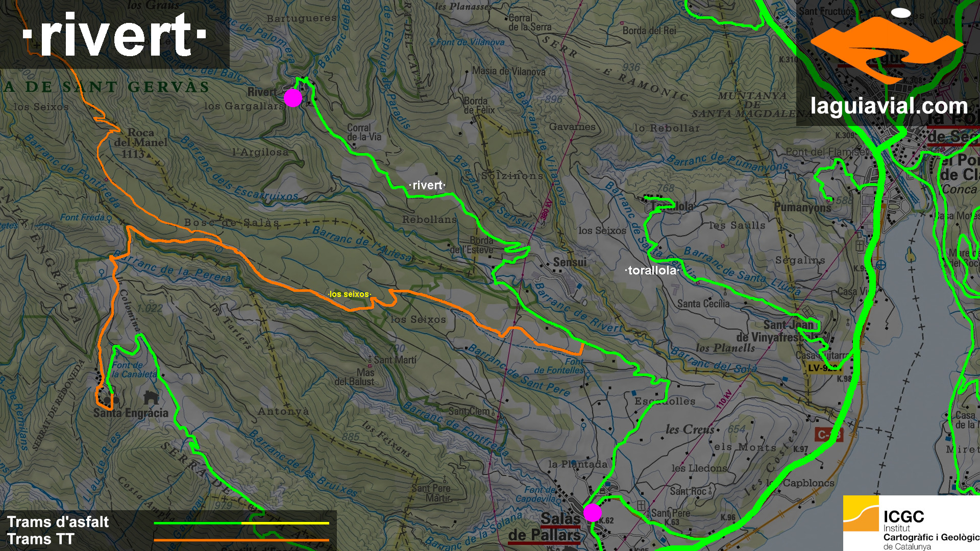Click the magenta marker at Rivert village
This screenshot has width=980, height=551.
coord(292,97)
